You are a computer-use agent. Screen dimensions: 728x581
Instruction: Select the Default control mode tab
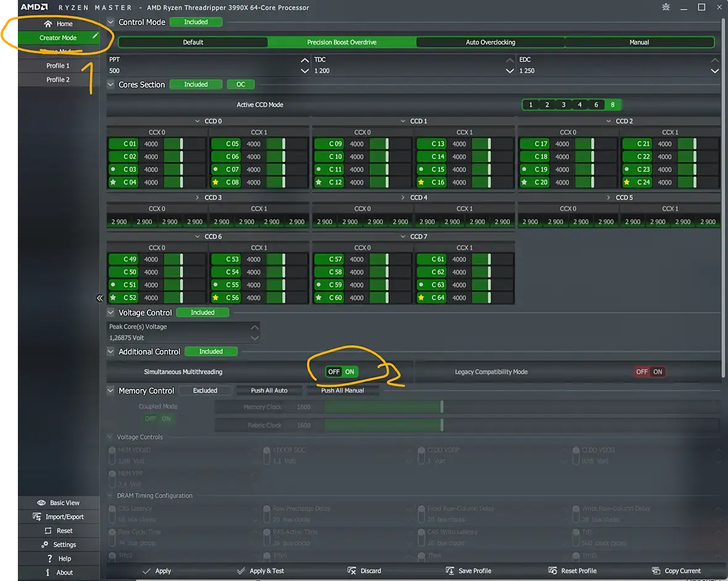[193, 43]
